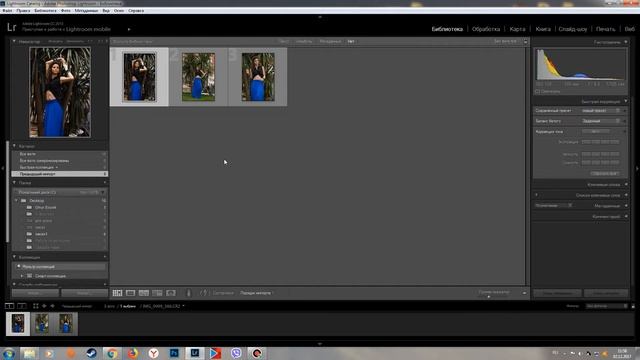
Task: Click filmstrip grid shortcut icon
Action: [36, 306]
